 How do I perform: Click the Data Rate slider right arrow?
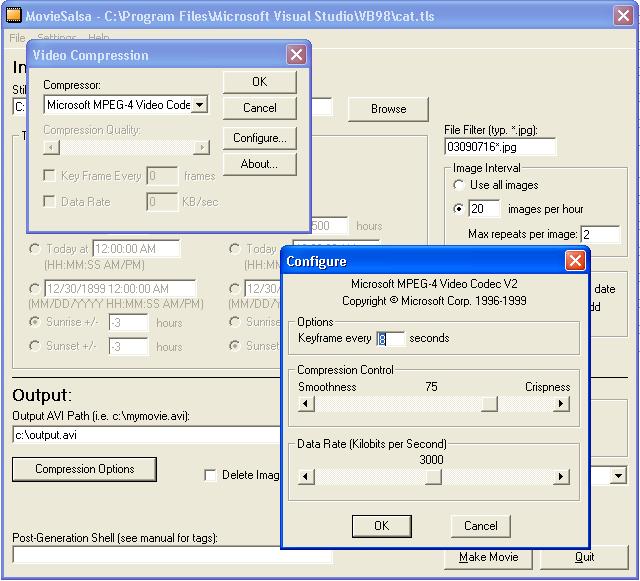[x=561, y=477]
